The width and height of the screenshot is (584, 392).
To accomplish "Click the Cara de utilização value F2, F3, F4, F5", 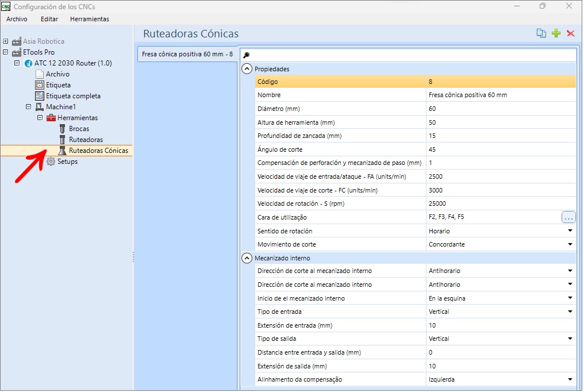I will (446, 217).
